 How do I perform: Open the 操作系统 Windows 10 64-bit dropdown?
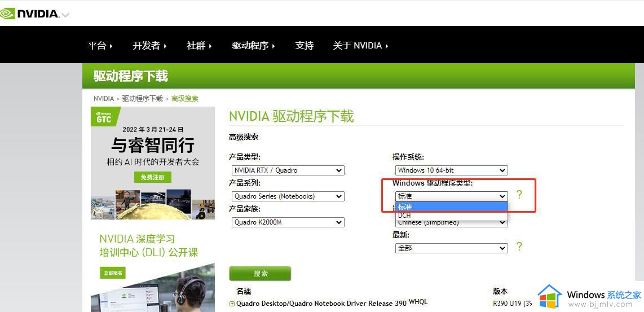tap(452, 170)
